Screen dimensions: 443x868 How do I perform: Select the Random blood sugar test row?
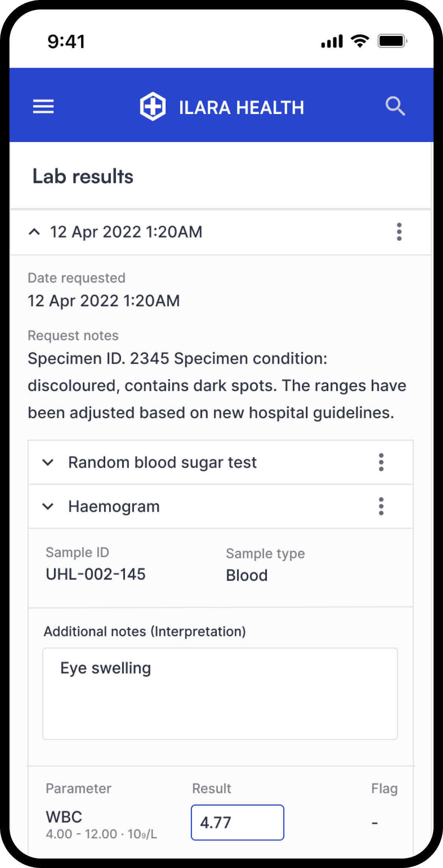click(162, 462)
